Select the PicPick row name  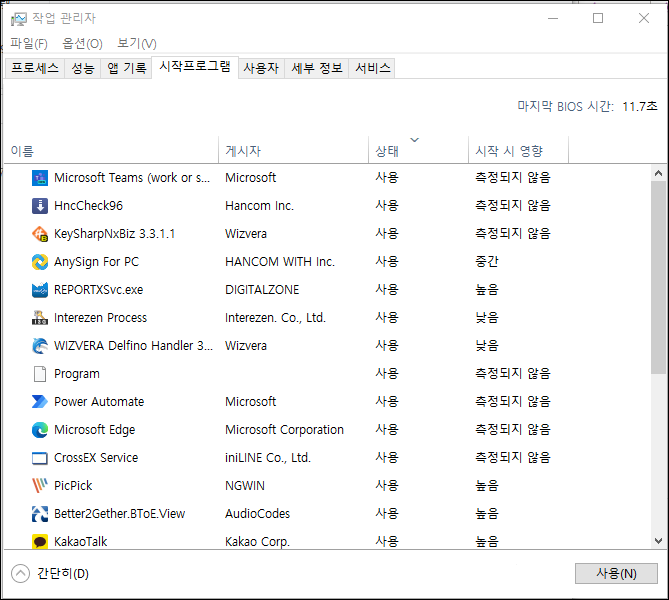tap(73, 486)
